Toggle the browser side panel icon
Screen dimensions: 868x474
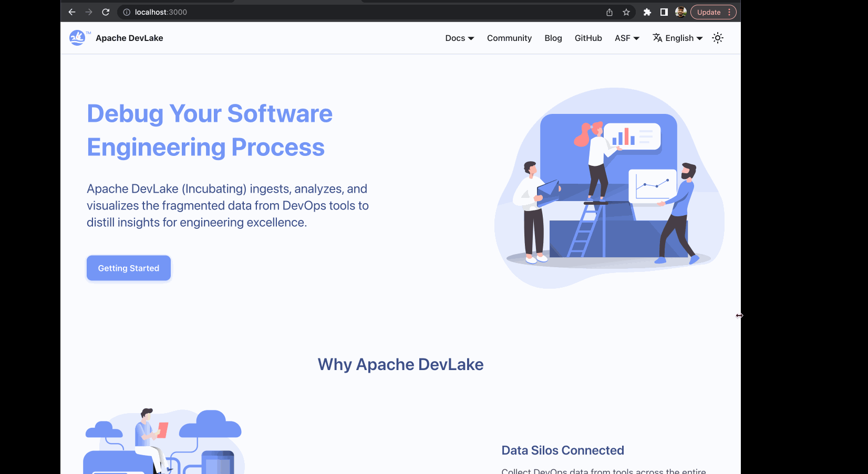tap(664, 12)
